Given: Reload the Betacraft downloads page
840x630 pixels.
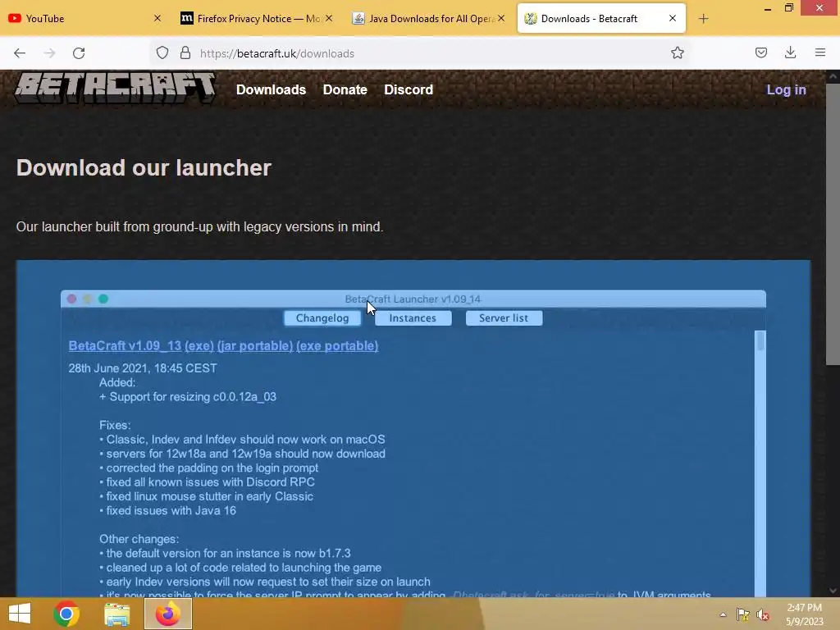Looking at the screenshot, I should (79, 53).
